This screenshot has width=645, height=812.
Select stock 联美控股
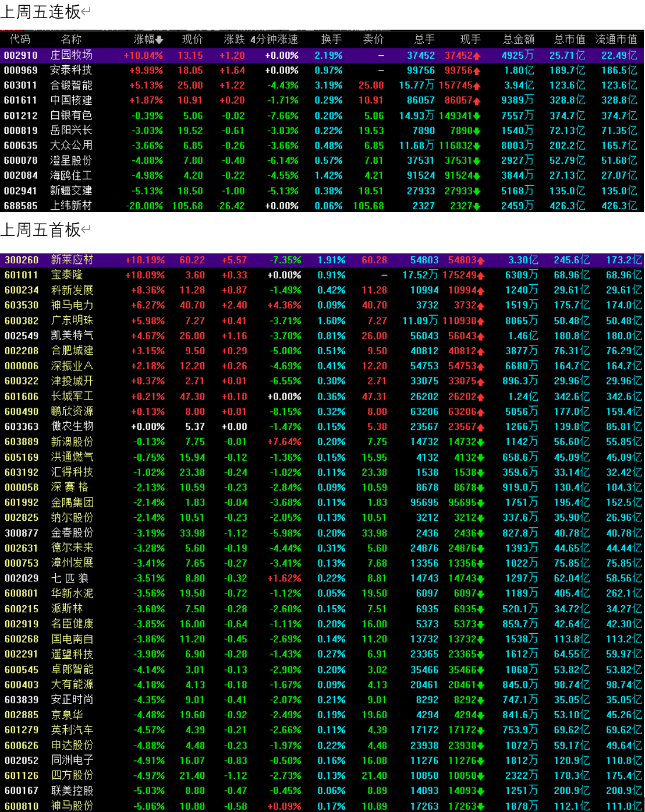tap(72, 791)
